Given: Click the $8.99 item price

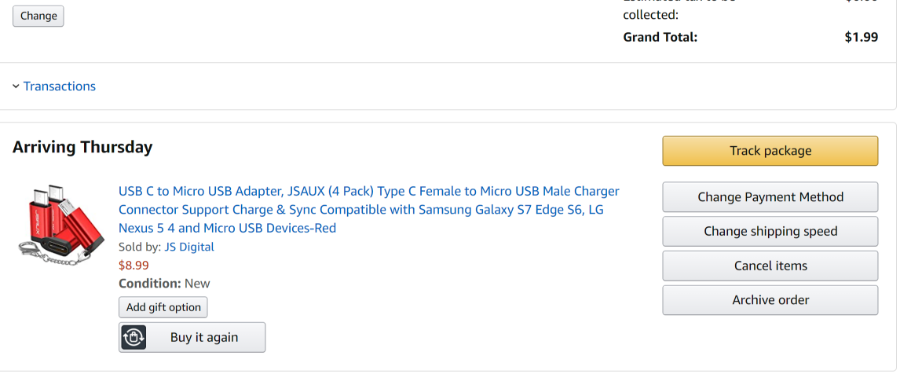Looking at the screenshot, I should [x=134, y=265].
